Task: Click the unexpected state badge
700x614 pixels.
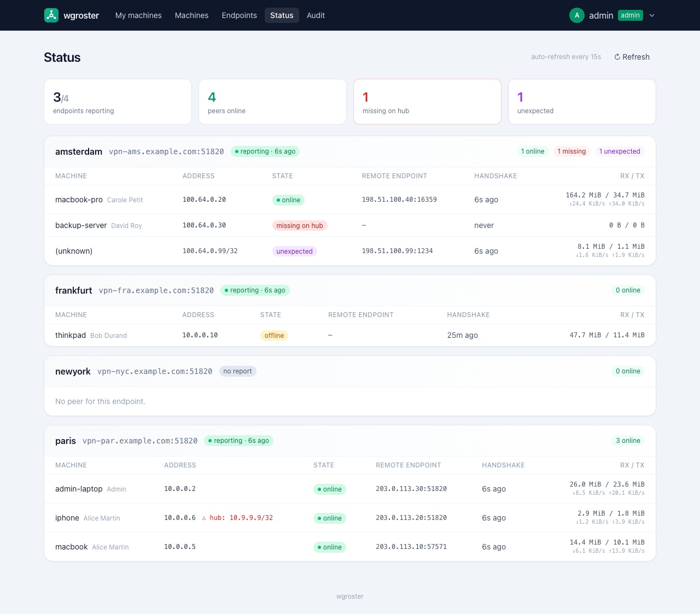Action: [294, 252]
